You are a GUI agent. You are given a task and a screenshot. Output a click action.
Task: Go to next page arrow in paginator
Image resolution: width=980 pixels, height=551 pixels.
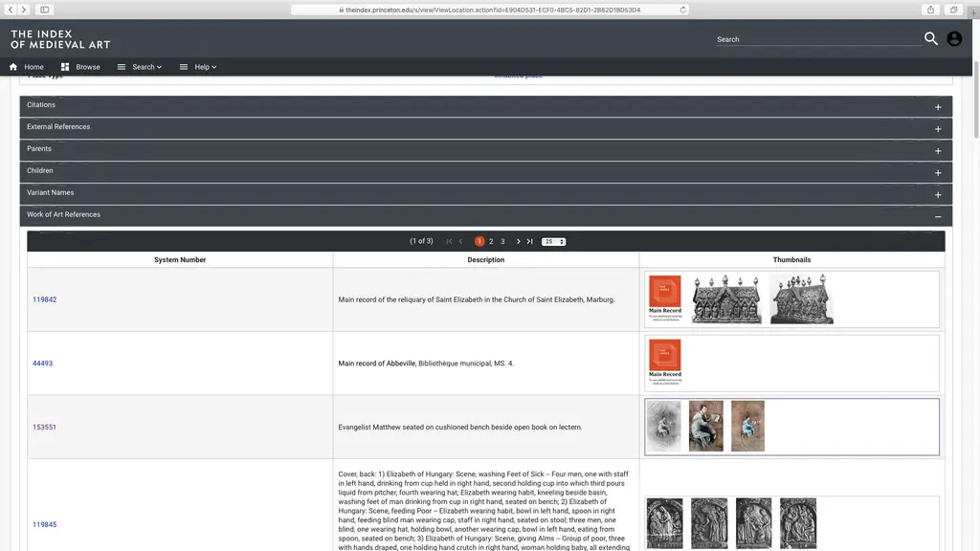click(518, 241)
